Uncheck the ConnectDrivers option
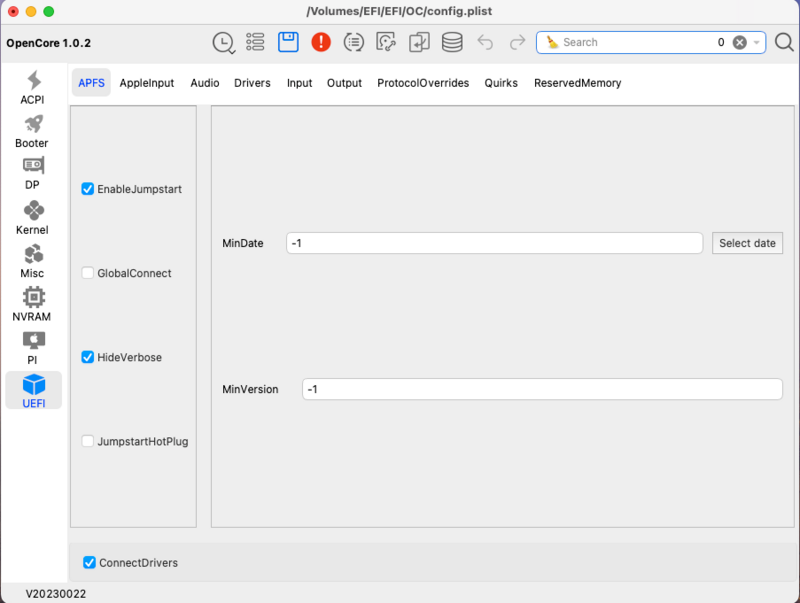The image size is (800, 603). [90, 563]
